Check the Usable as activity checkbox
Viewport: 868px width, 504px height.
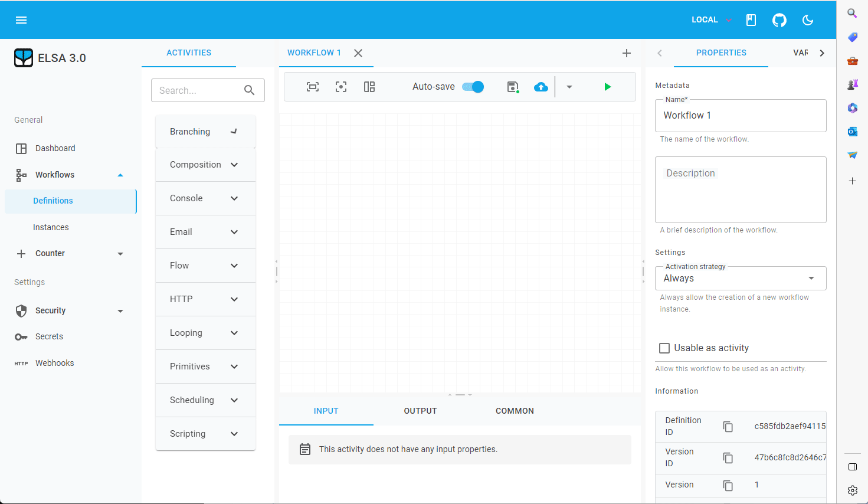pos(664,348)
